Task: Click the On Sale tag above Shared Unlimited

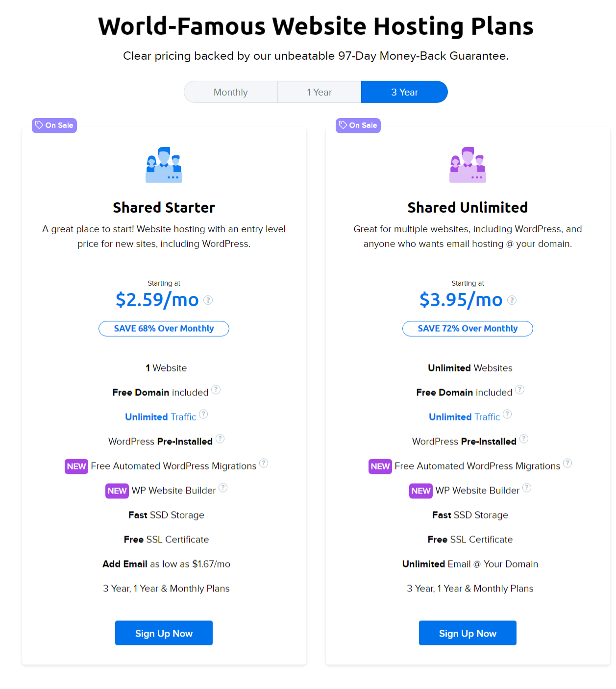Action: click(358, 125)
